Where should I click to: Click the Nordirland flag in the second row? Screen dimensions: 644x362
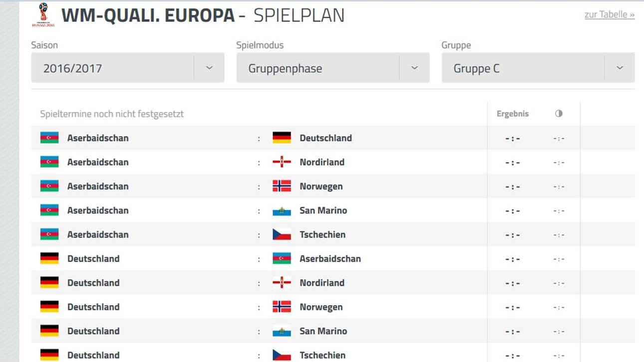[281, 162]
